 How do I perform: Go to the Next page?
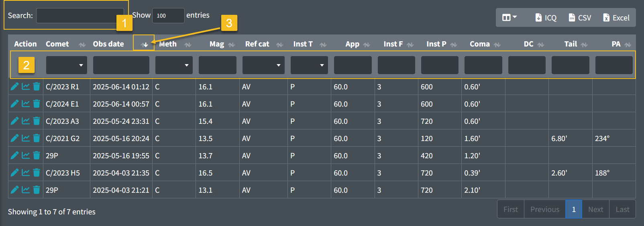[595, 209]
